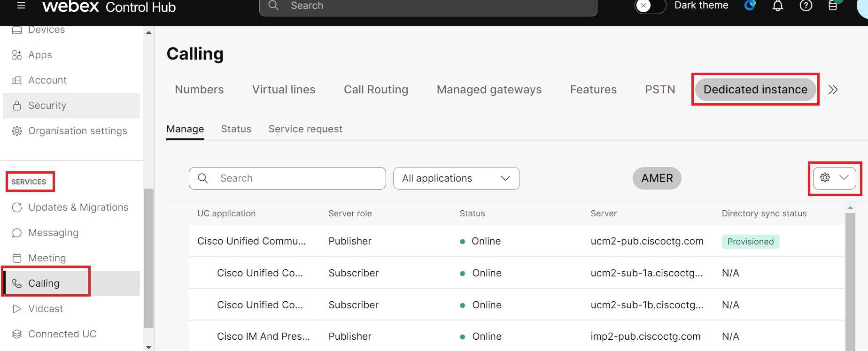The width and height of the screenshot is (868, 351).
Task: Open Organisation settings in sidebar
Action: [77, 131]
